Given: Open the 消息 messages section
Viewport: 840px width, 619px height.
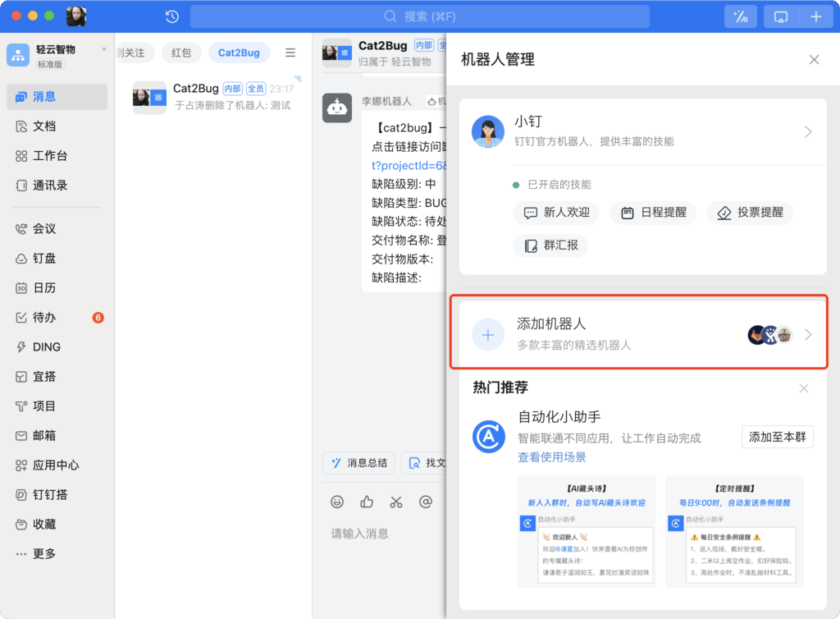Looking at the screenshot, I should click(57, 97).
